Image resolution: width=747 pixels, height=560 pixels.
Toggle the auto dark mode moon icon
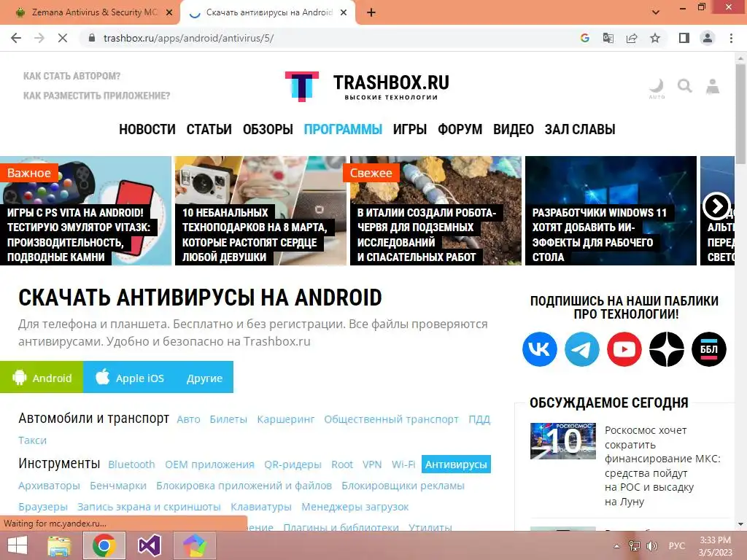pos(657,87)
